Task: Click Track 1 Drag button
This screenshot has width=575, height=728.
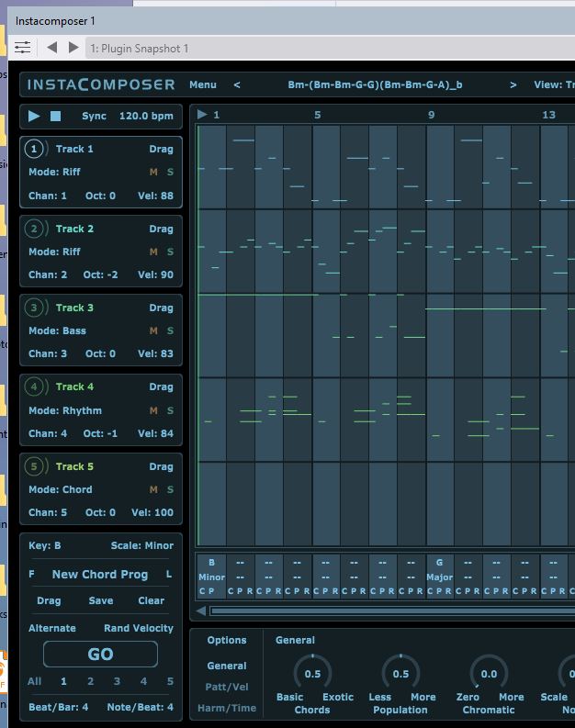Action: 161,149
